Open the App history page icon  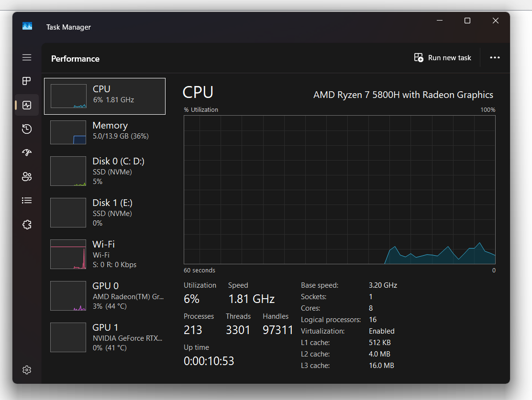(x=27, y=129)
